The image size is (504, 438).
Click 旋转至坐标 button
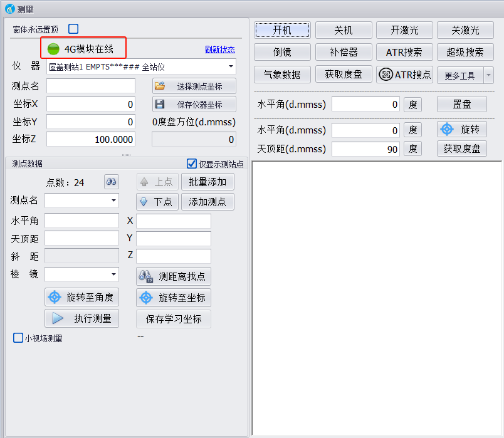coord(173,297)
